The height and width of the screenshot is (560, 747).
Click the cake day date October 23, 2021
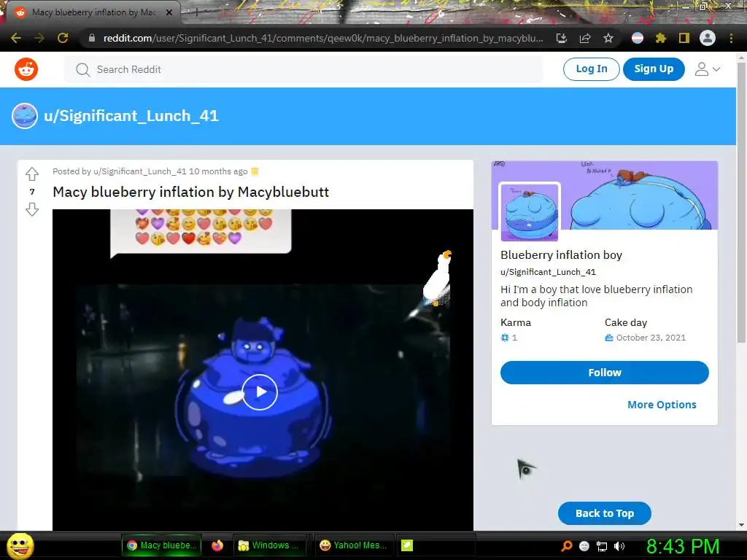(x=651, y=338)
